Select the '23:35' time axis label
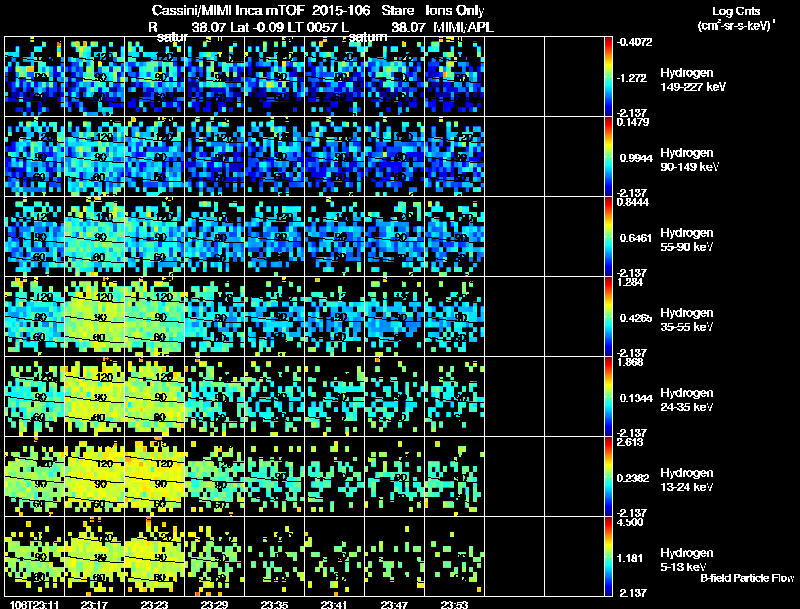 point(274,605)
